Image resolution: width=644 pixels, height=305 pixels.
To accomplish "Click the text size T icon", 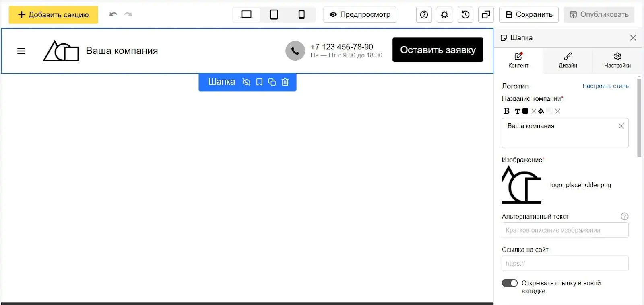I will pos(517,111).
